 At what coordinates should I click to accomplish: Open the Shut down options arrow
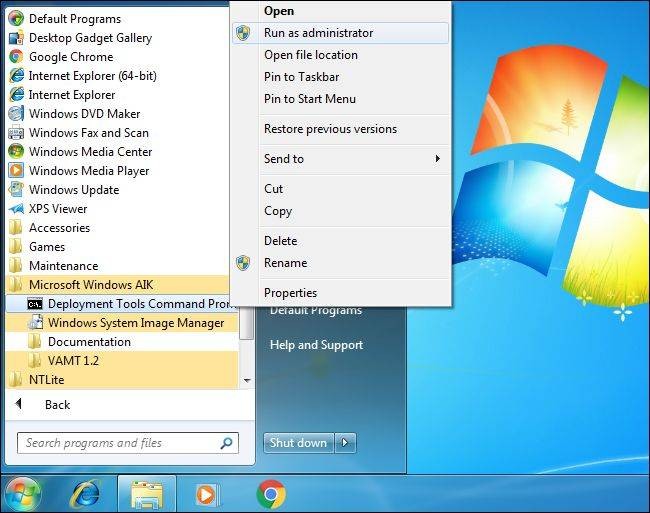pos(345,443)
